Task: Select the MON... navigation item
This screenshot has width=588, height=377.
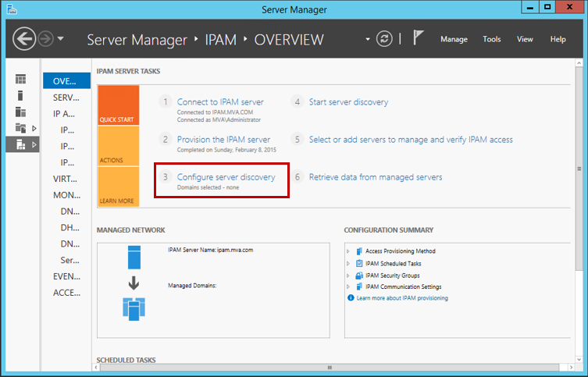Action: point(66,195)
